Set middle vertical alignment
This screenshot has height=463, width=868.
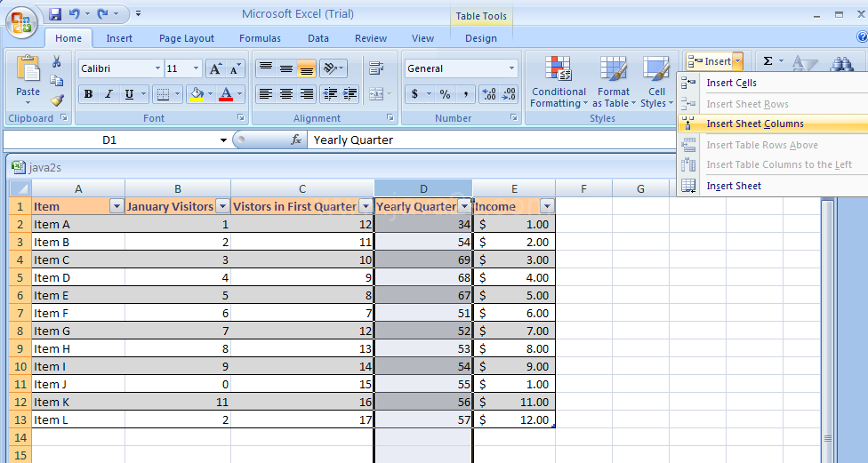286,68
